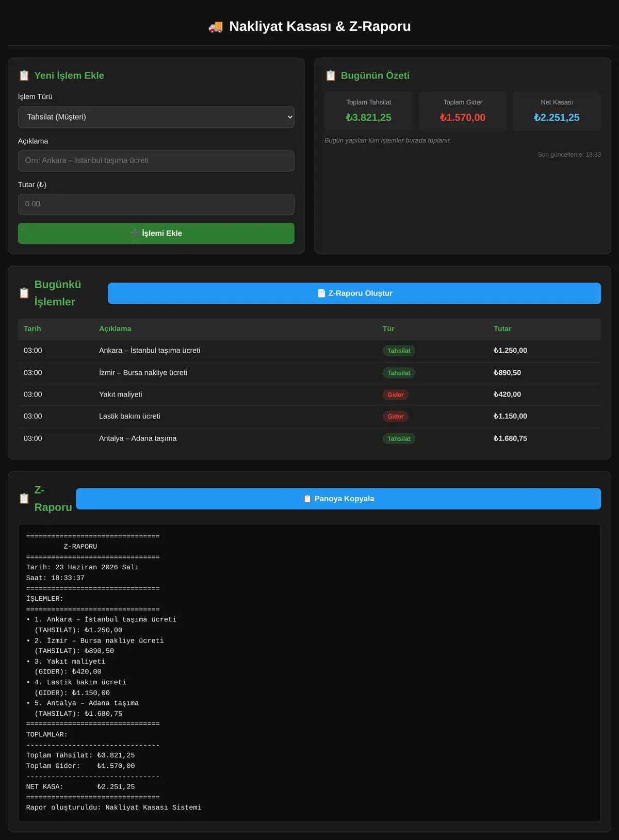Click the ₺1.250,00 amount in the table

[510, 351]
